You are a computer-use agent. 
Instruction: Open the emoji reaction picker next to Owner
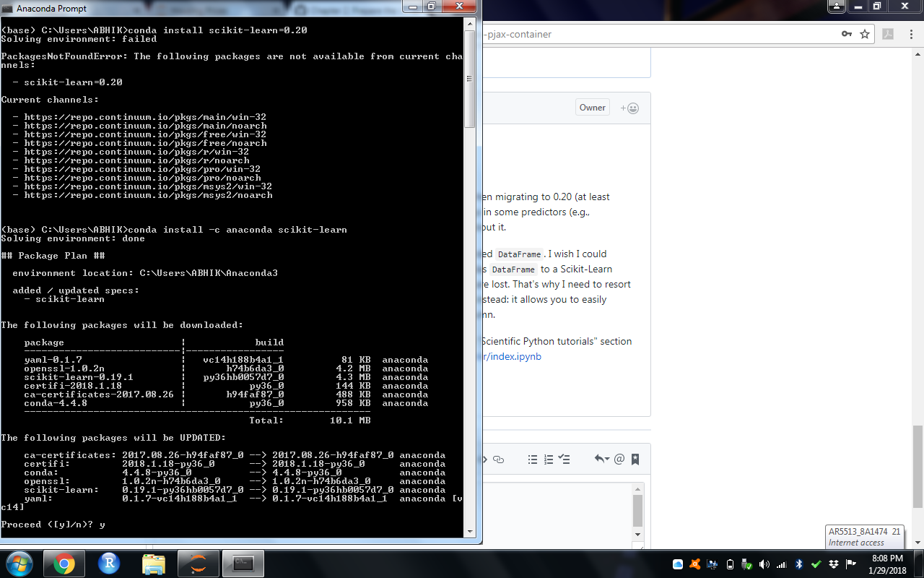[x=630, y=107]
